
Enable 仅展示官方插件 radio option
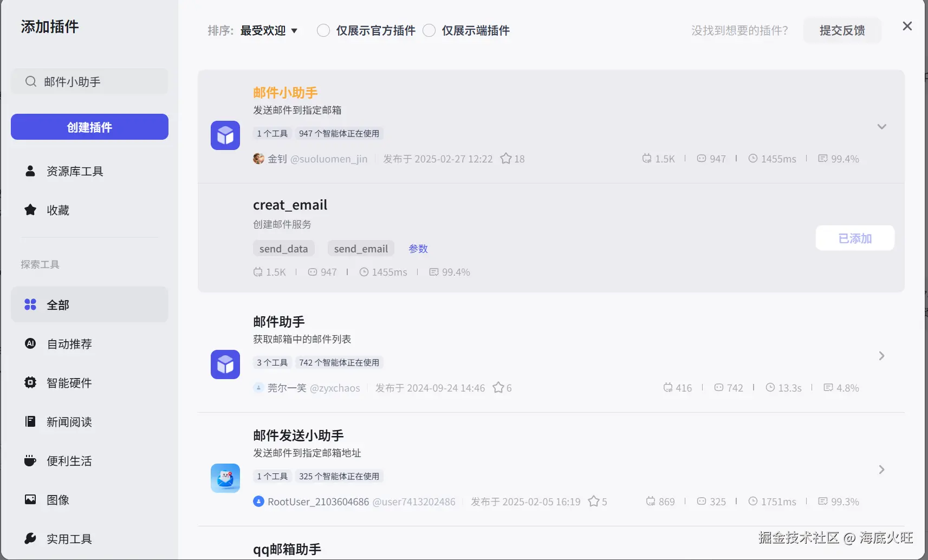pyautogui.click(x=323, y=30)
